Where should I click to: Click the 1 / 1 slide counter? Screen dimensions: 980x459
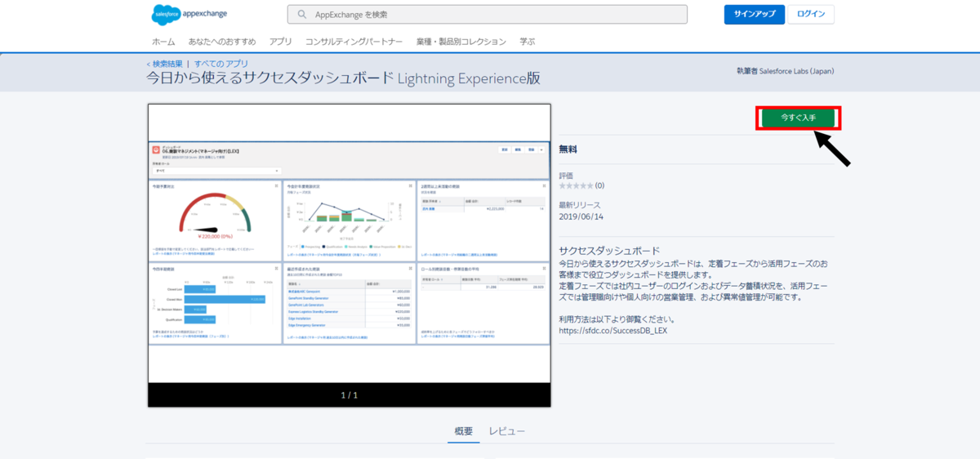click(350, 395)
